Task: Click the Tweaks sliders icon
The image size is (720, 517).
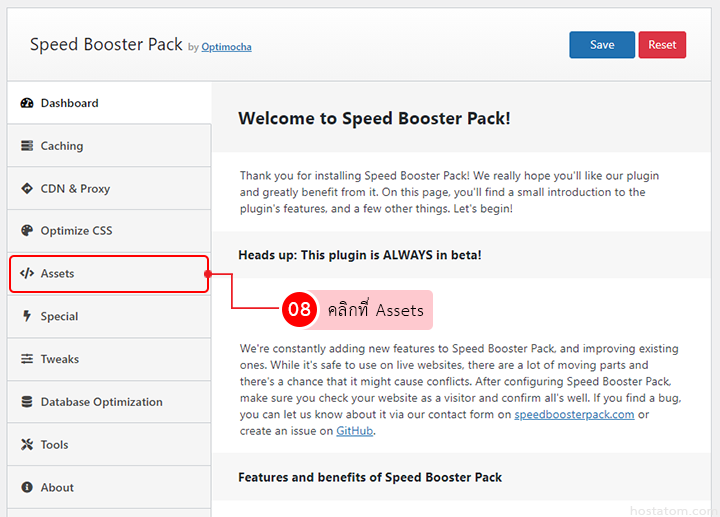Action: tap(27, 359)
